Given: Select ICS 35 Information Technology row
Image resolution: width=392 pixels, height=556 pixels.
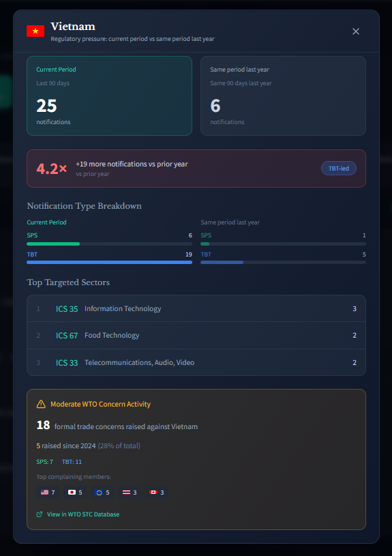Looking at the screenshot, I should pyautogui.click(x=196, y=308).
